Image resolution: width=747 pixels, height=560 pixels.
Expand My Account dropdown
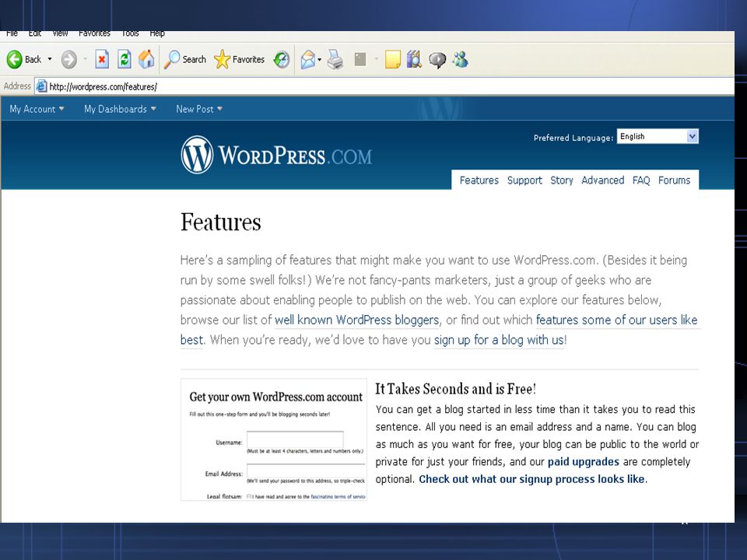coord(37,109)
